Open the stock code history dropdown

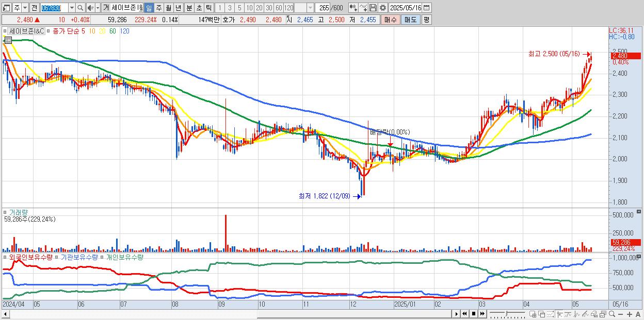(72, 8)
